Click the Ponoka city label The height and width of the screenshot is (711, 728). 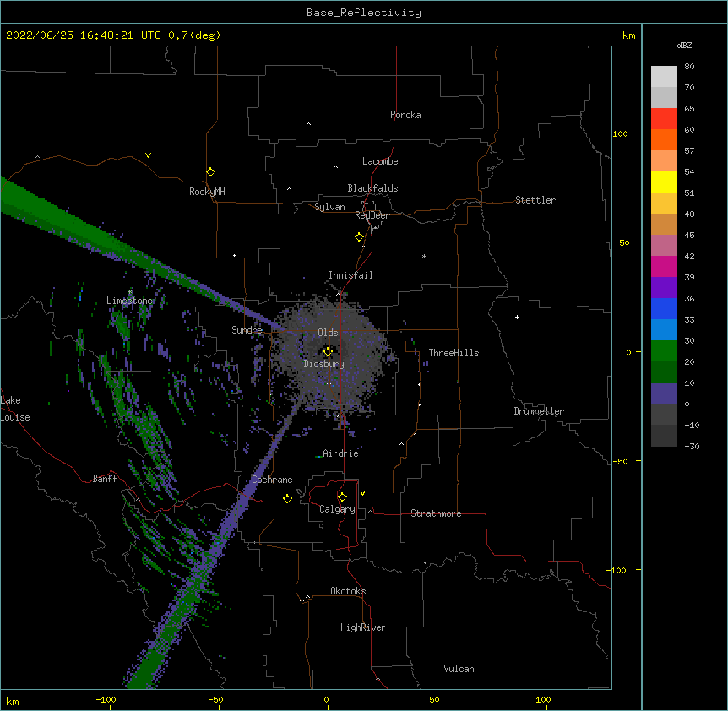coord(405,115)
